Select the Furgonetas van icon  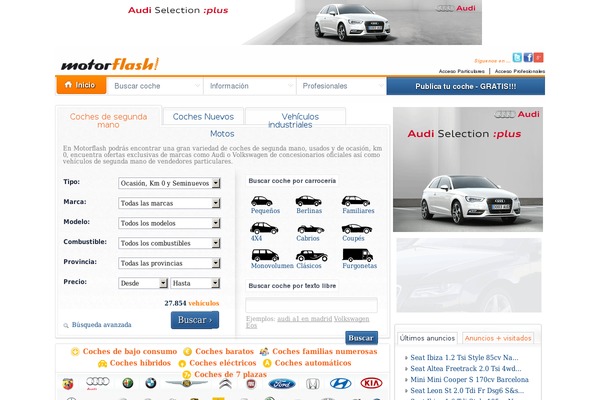pos(357,255)
